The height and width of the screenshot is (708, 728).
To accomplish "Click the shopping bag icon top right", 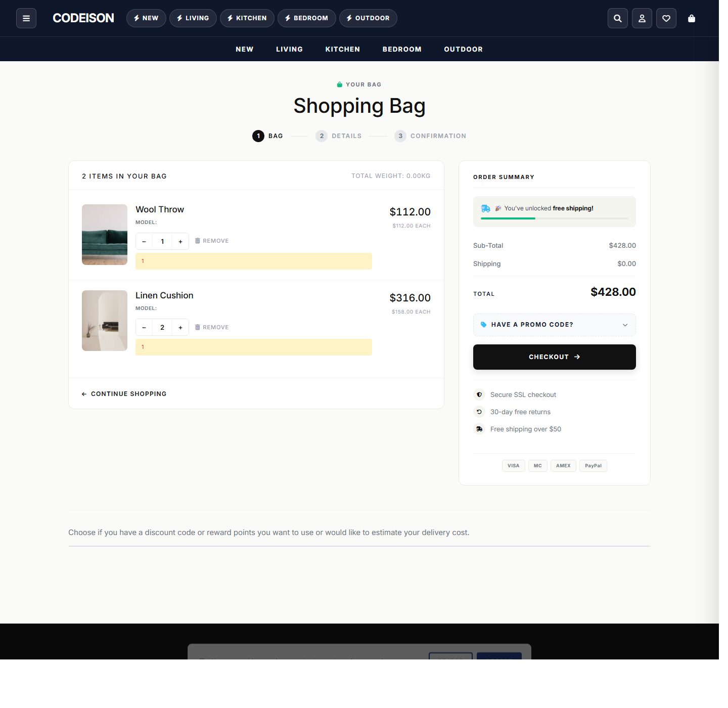I will click(691, 18).
